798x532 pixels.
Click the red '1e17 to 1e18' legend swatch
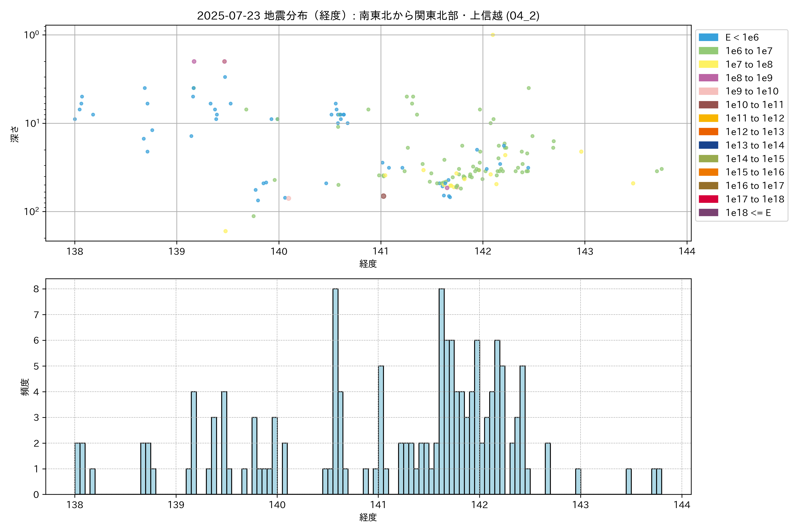click(708, 199)
